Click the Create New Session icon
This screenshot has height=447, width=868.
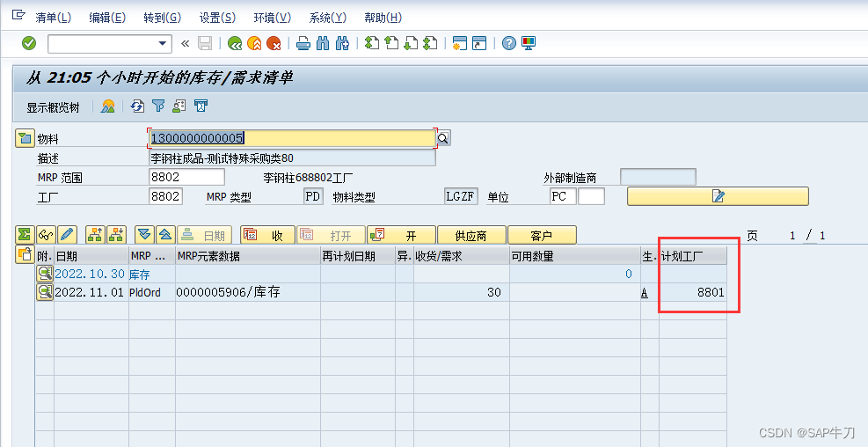click(x=459, y=43)
